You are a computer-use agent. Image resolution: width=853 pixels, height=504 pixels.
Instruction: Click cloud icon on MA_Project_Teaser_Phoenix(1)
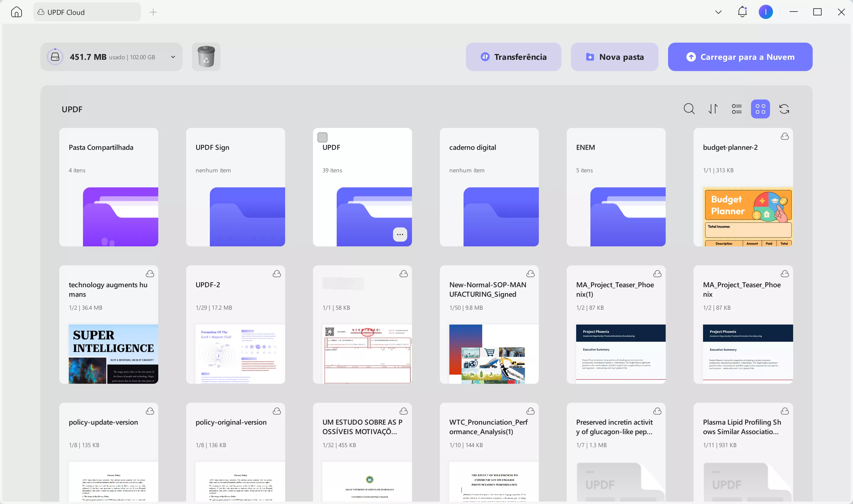pos(657,274)
